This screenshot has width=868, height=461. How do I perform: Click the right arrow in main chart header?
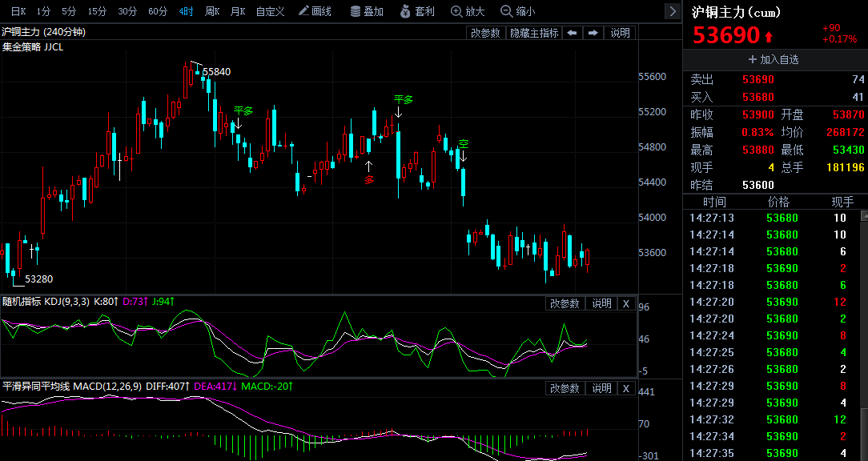pyautogui.click(x=593, y=33)
